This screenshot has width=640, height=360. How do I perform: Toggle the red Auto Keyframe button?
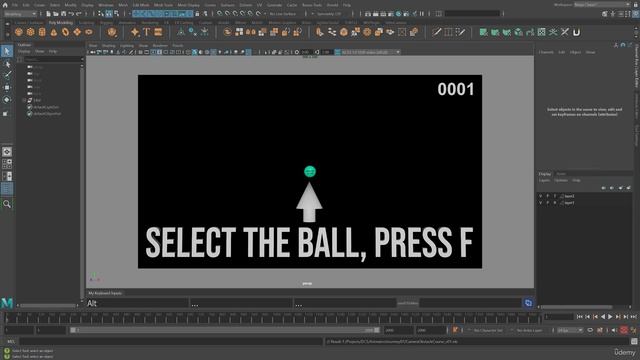624,330
